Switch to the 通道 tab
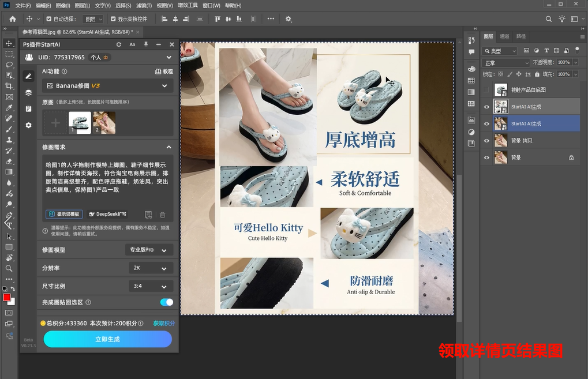The height and width of the screenshot is (379, 588). coord(504,36)
